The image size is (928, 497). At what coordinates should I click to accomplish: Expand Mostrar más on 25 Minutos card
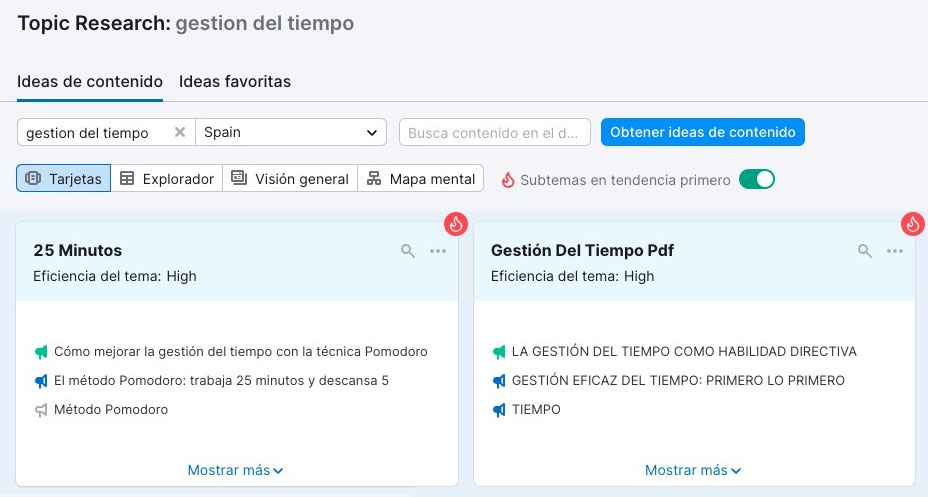click(x=235, y=470)
